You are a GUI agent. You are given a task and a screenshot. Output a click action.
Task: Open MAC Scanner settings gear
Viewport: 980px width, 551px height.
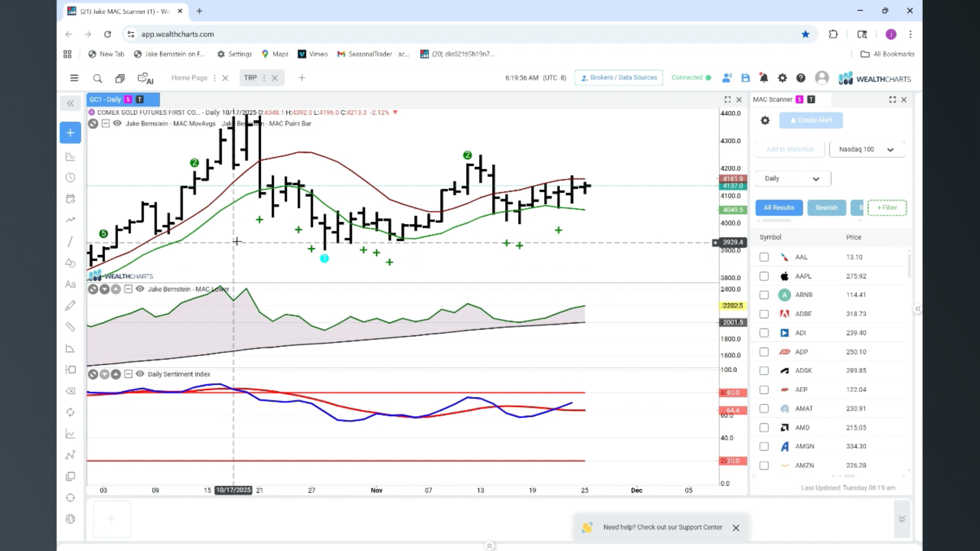pos(765,120)
